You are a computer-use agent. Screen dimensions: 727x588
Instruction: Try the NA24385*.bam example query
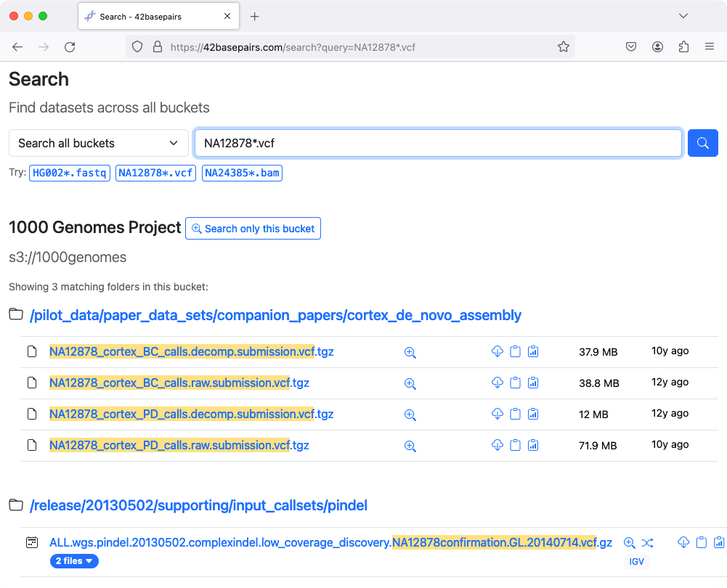(x=242, y=173)
